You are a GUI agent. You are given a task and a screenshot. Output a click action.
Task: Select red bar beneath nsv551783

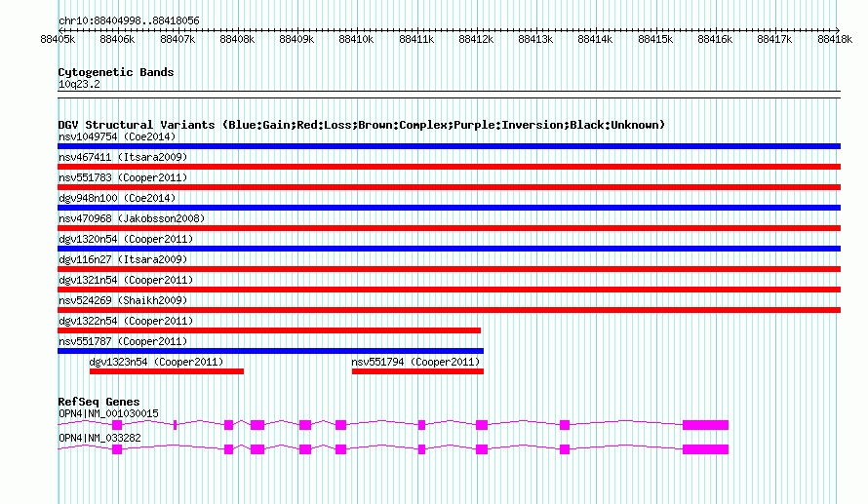tap(449, 187)
